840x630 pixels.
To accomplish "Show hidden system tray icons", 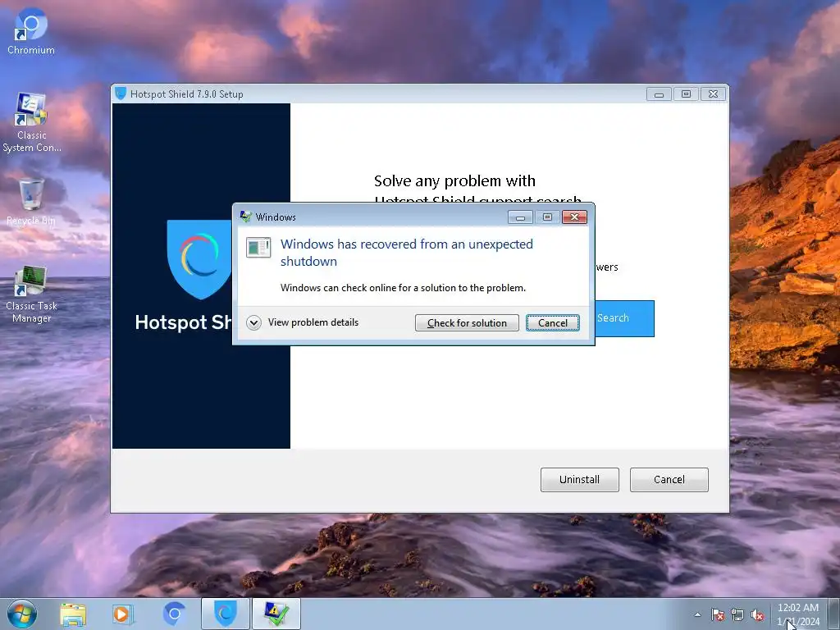I will pos(697,615).
